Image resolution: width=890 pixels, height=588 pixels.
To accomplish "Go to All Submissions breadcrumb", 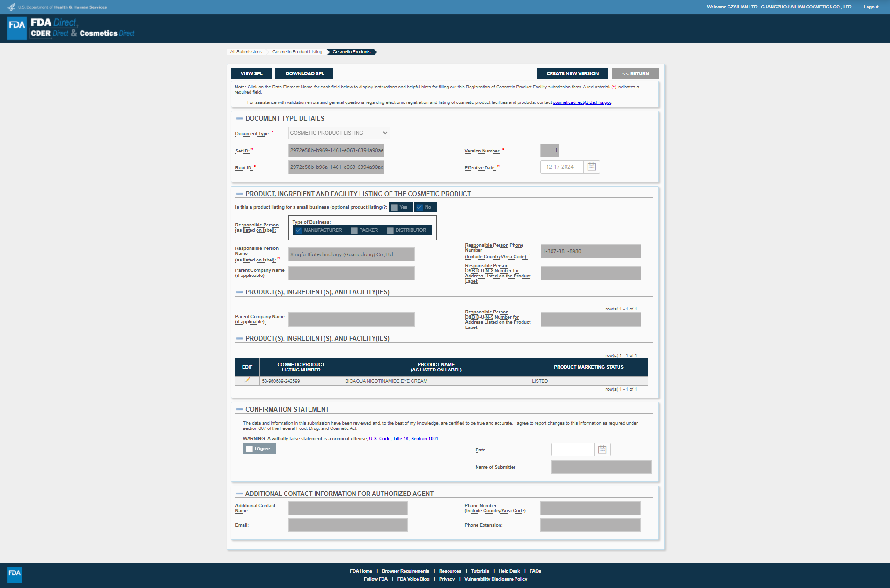I will pos(246,52).
